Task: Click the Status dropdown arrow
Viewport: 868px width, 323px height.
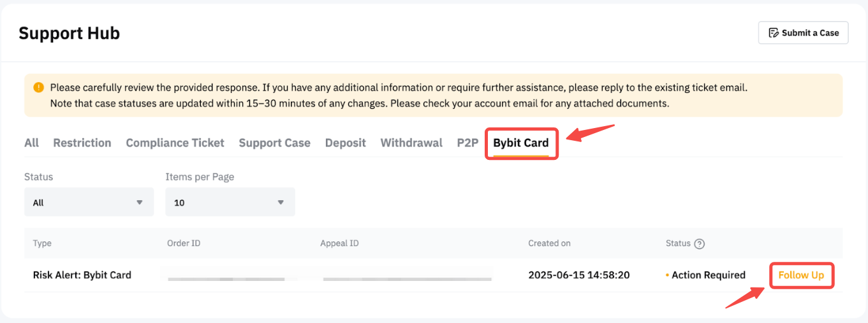Action: 140,203
